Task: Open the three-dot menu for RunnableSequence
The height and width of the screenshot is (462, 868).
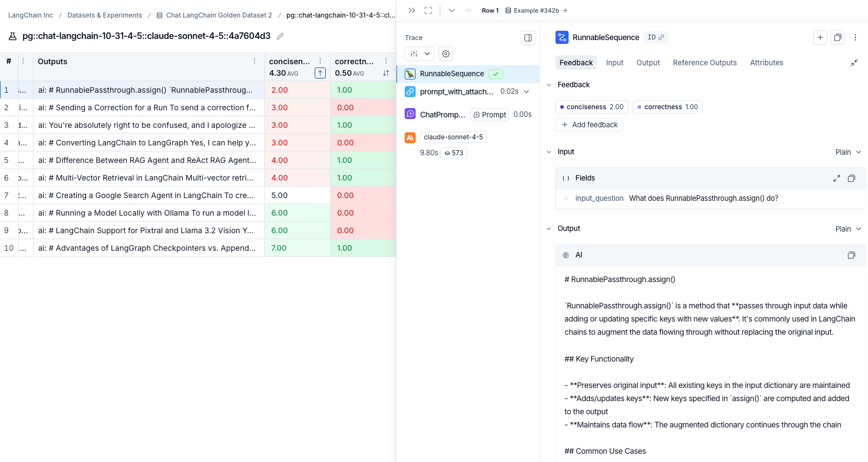Action: pyautogui.click(x=855, y=37)
